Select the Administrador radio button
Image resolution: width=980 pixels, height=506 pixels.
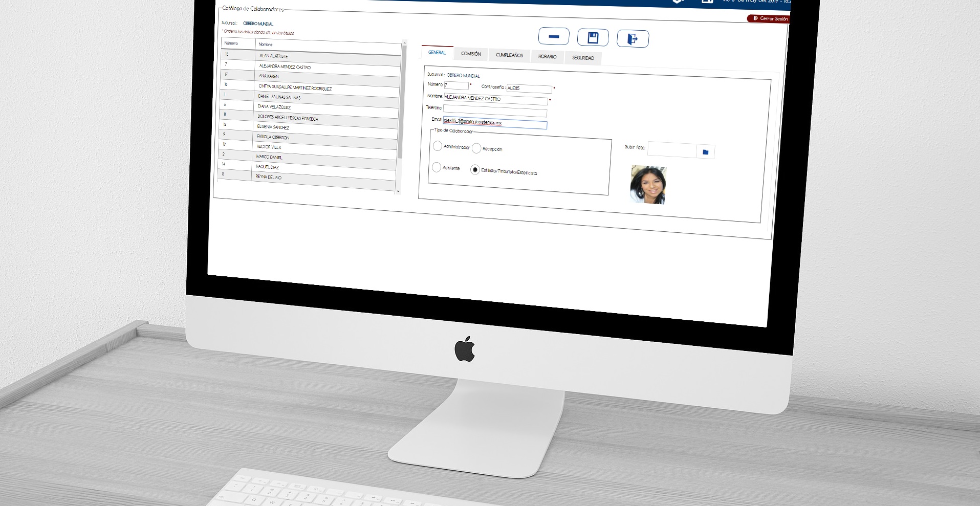tap(438, 146)
